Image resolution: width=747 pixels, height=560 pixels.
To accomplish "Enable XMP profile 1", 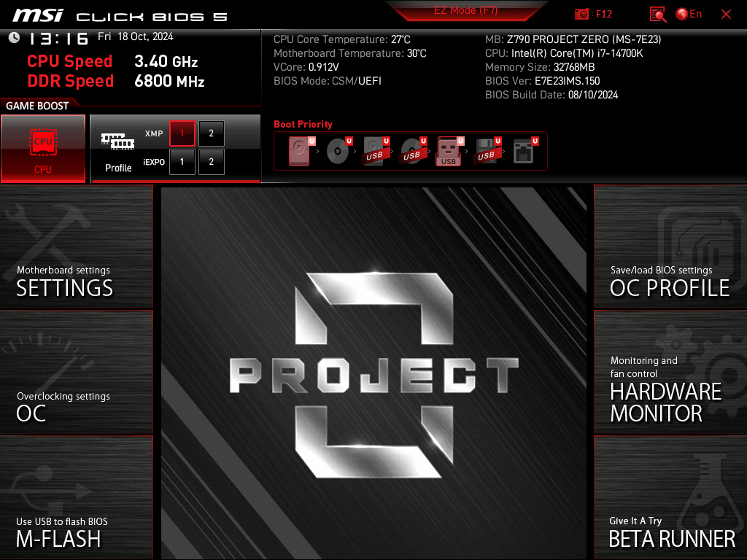I will 182,133.
